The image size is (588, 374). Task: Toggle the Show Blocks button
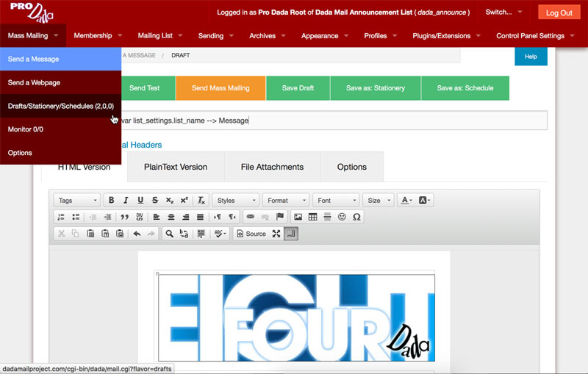(x=291, y=234)
